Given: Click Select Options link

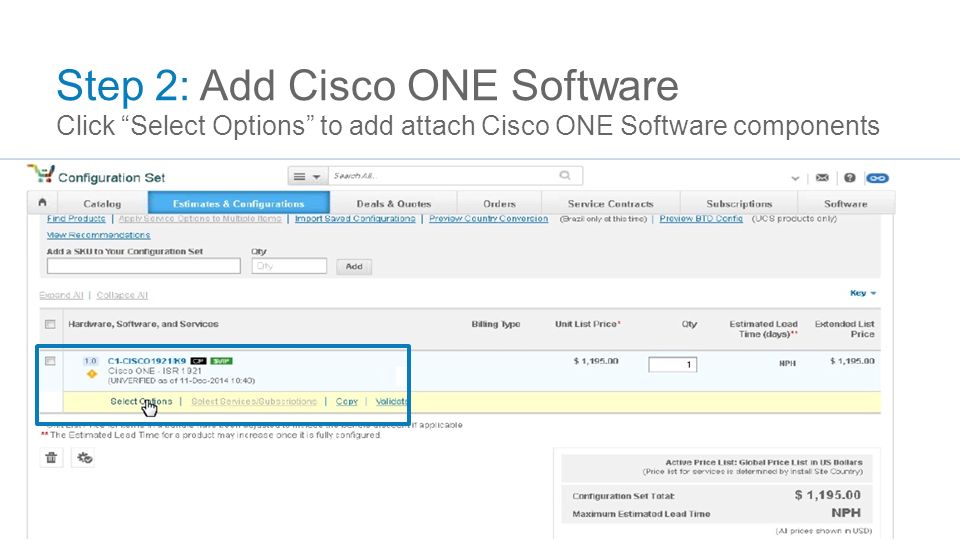Looking at the screenshot, I should [141, 402].
